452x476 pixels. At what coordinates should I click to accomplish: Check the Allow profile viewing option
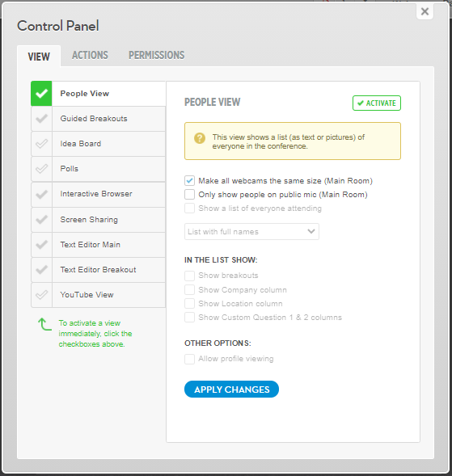pos(189,359)
